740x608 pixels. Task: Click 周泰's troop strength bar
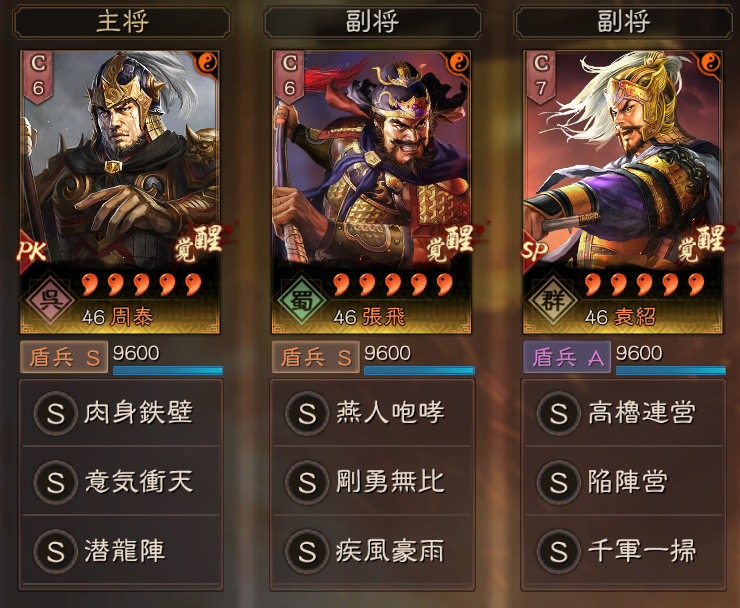[168, 371]
